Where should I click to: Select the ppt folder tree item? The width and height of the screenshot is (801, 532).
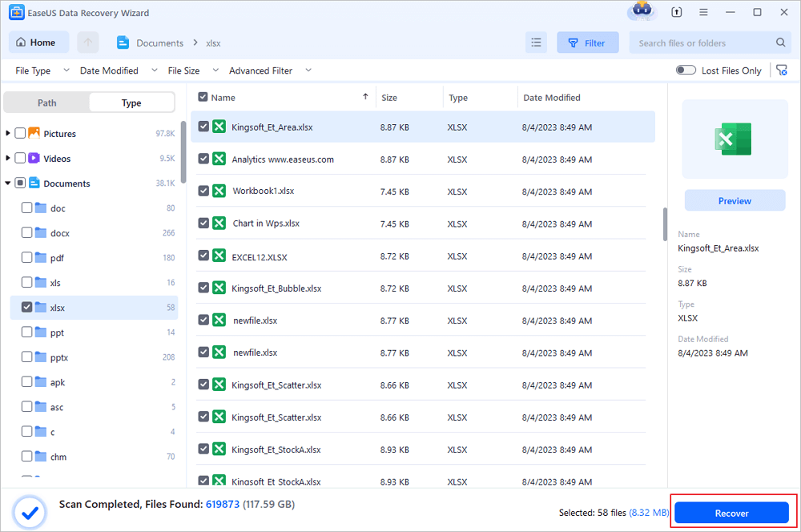(94, 332)
